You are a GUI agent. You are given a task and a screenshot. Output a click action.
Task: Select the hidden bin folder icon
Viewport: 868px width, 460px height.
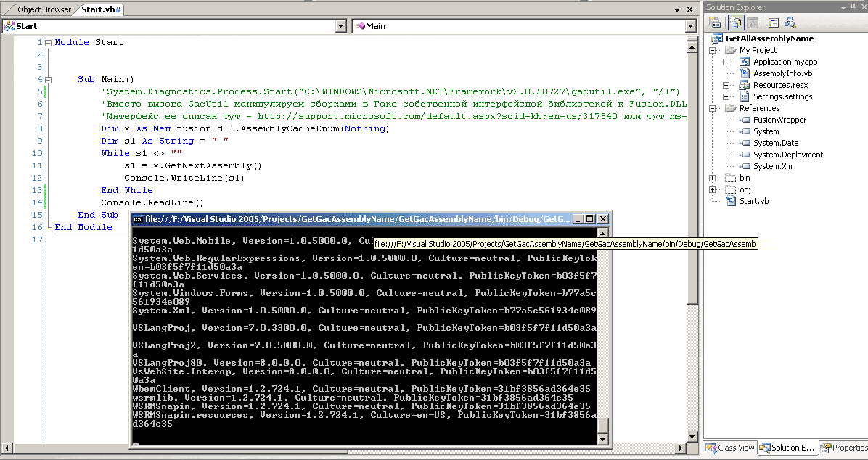tap(731, 178)
